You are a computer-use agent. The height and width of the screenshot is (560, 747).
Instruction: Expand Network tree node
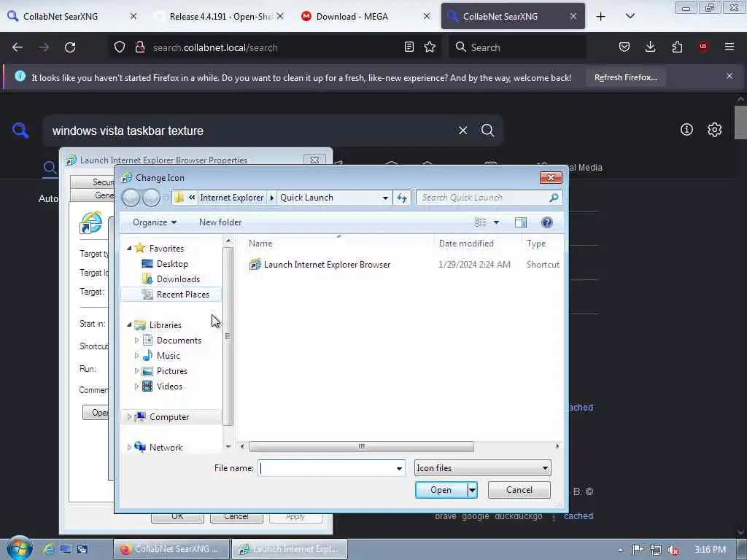(129, 447)
